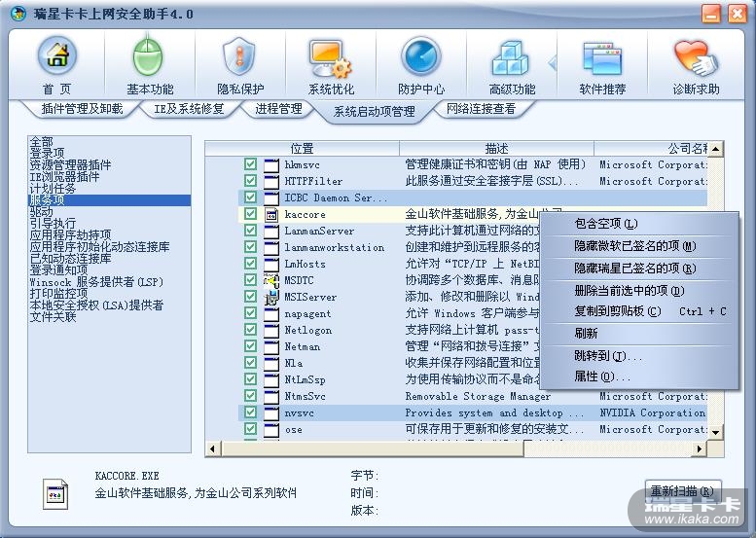This screenshot has width=756, height=538.
Task: Open 防护中心 radar icon
Action: 421,57
